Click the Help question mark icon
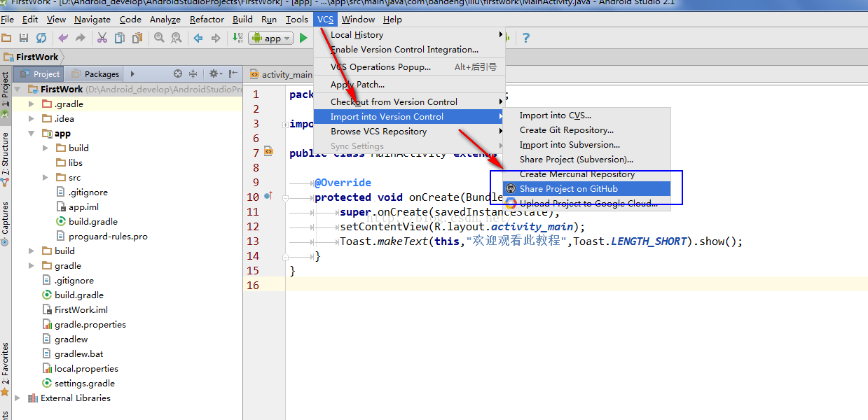868x420 pixels. (526, 38)
